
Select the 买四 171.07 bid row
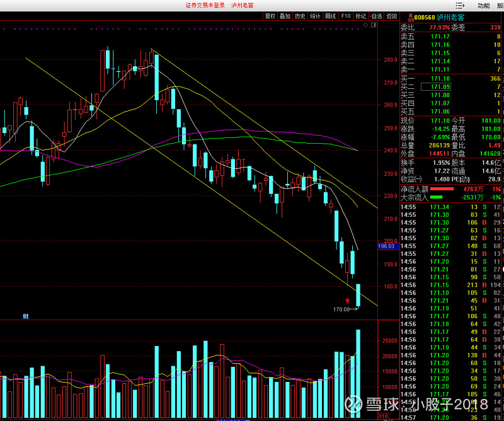(x=450, y=103)
